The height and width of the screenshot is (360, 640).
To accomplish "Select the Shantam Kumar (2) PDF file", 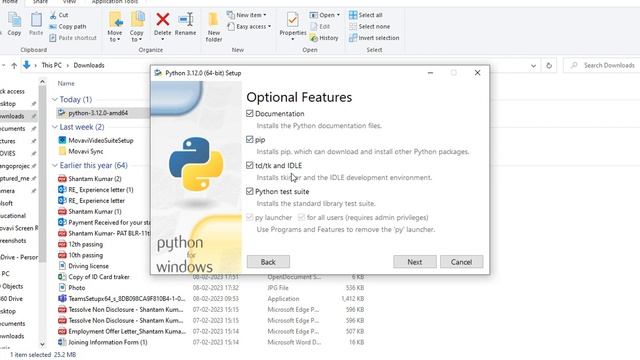I will (95, 179).
